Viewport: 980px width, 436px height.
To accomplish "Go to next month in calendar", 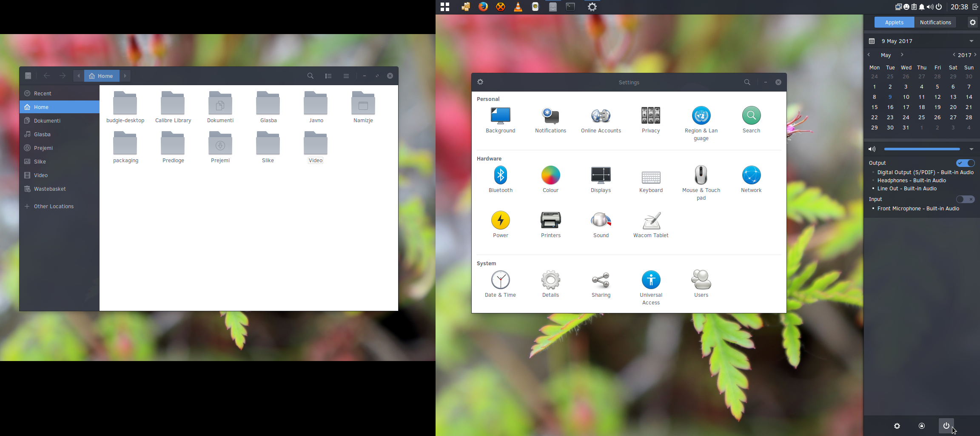I will click(902, 55).
